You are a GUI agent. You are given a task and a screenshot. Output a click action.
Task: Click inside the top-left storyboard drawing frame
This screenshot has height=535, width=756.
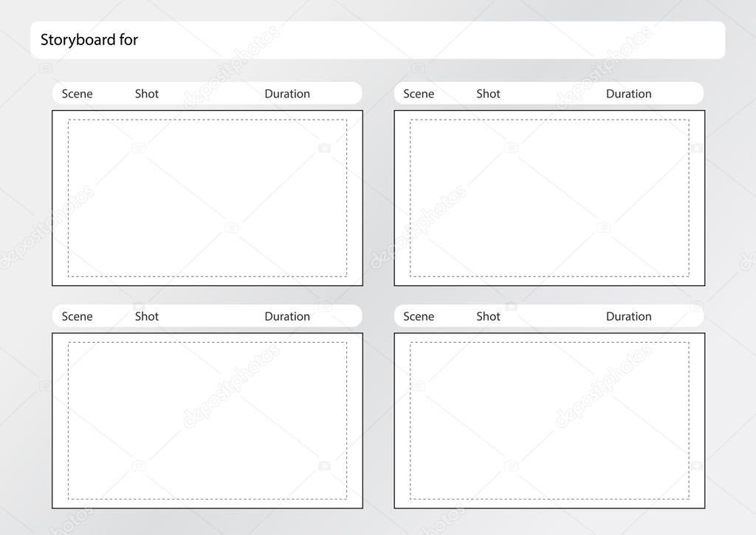click(x=207, y=198)
